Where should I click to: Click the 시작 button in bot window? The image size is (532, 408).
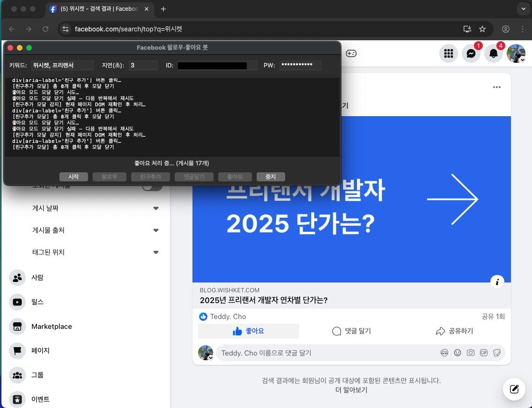click(74, 177)
